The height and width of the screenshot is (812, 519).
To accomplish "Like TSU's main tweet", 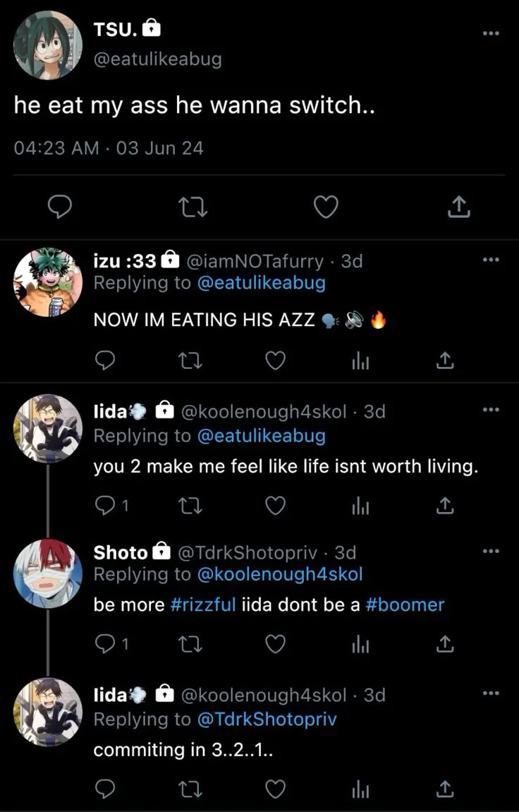I will tap(325, 207).
